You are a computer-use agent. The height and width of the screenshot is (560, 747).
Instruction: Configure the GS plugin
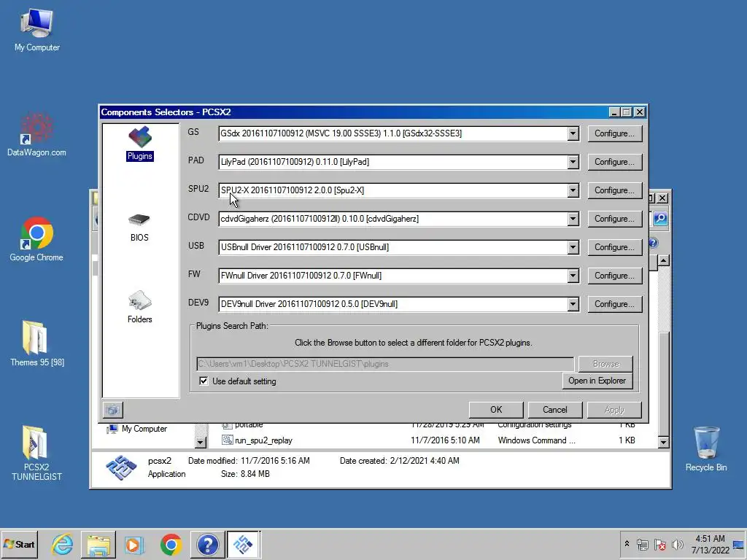coord(614,133)
